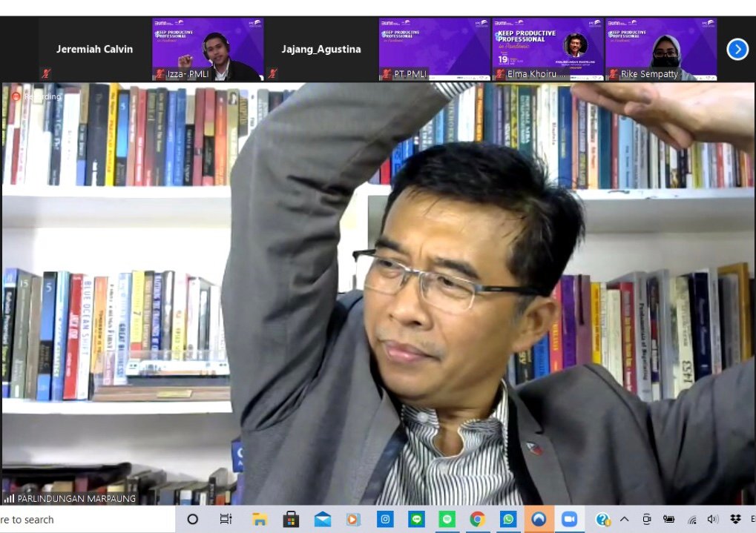Open File Explorer from the taskbar
Viewport: 756px width, 533px height.
click(259, 520)
